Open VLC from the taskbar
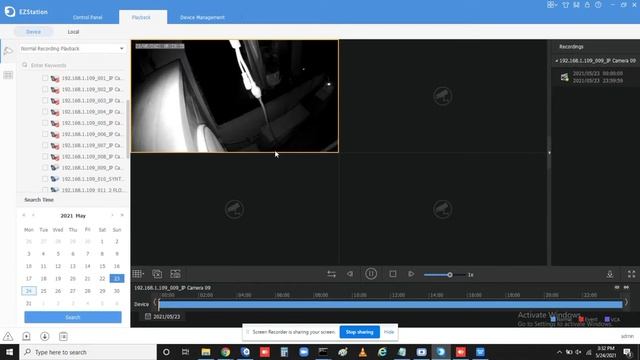Screen dimensions: 640x360 (362, 352)
